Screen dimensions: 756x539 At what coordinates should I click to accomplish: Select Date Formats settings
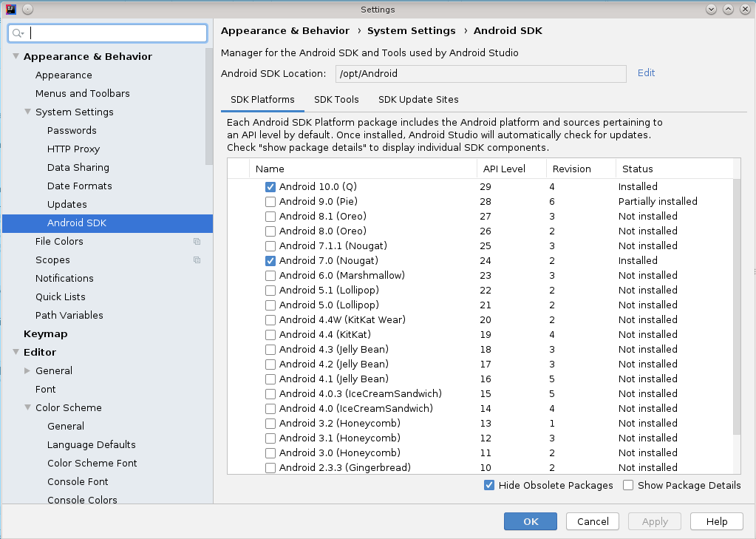(x=80, y=186)
